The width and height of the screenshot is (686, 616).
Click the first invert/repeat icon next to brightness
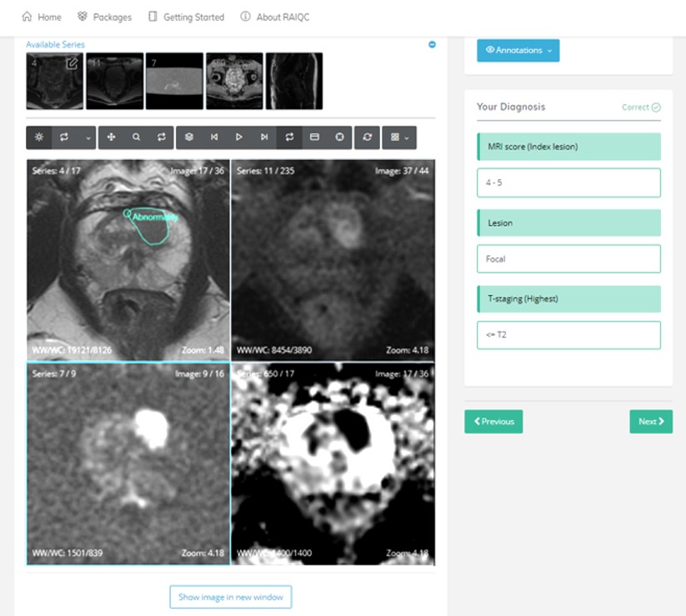[64, 138]
